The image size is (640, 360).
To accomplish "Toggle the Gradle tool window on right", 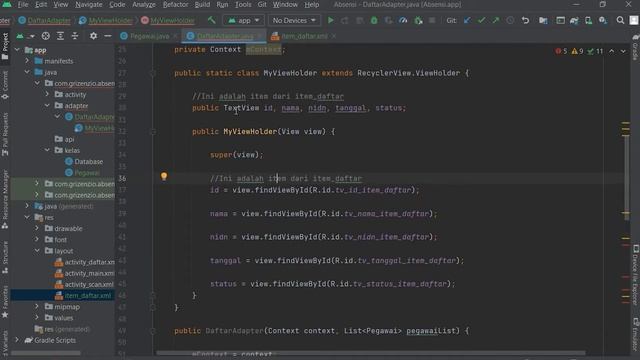I will click(636, 47).
